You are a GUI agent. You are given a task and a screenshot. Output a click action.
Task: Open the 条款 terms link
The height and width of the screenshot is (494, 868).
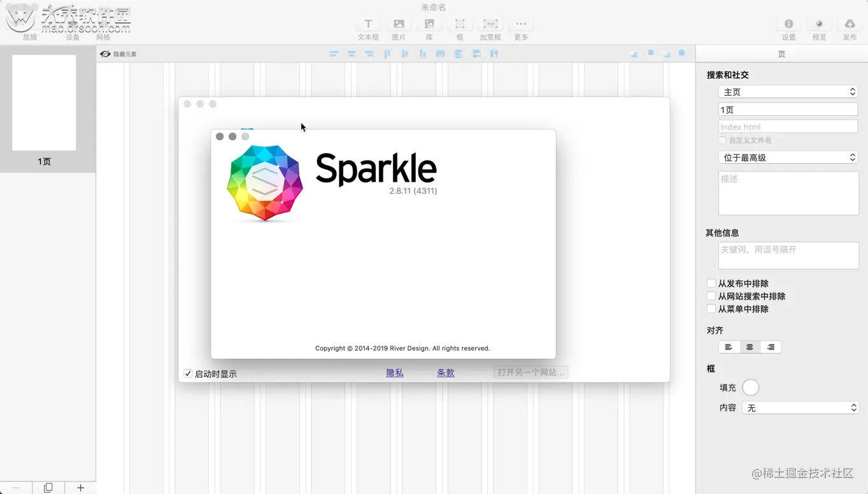(x=446, y=373)
